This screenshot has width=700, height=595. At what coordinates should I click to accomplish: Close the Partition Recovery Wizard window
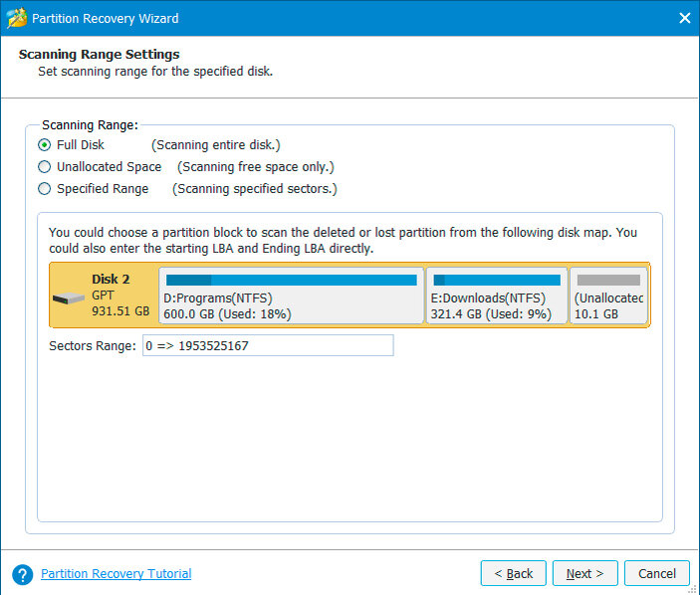pos(684,18)
